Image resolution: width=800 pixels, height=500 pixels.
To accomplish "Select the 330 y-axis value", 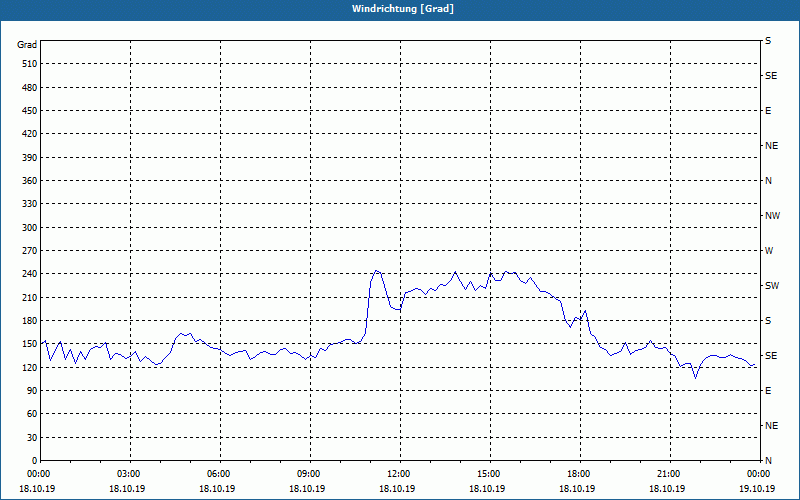I will (30, 204).
